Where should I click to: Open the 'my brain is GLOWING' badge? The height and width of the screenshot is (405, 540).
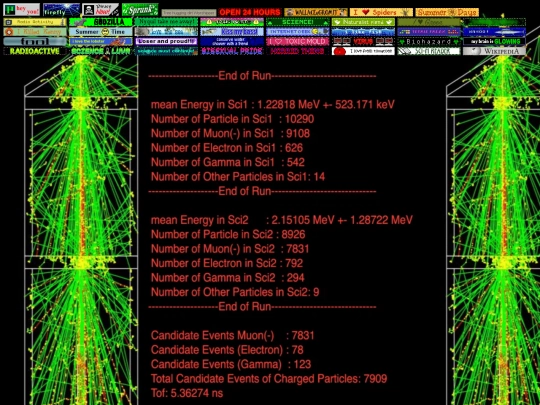[x=495, y=41]
